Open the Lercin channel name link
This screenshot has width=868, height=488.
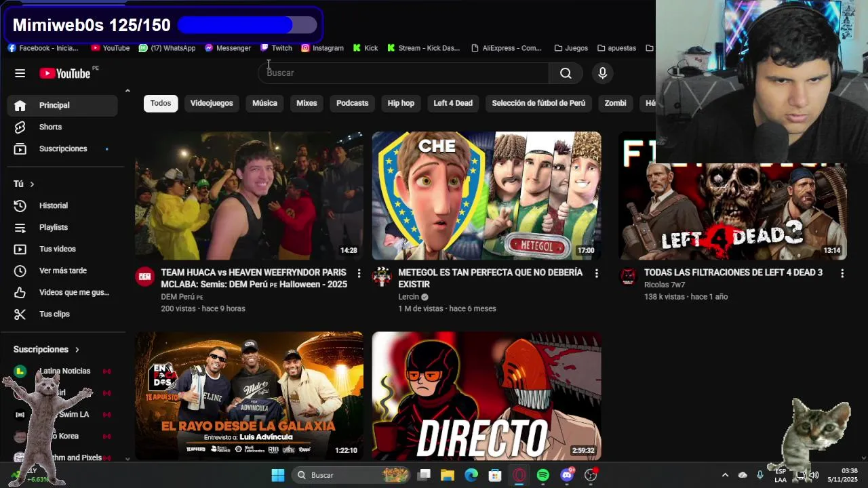tap(408, 297)
